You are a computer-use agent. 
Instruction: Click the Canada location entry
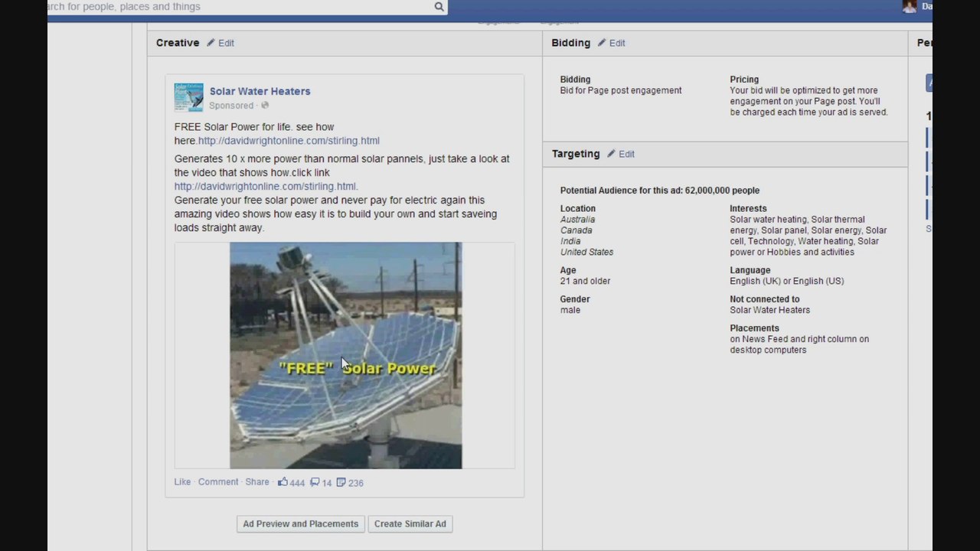tap(577, 230)
